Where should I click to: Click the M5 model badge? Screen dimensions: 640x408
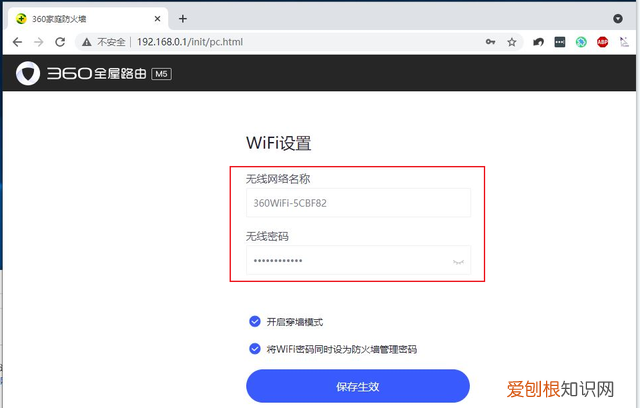pos(161,74)
